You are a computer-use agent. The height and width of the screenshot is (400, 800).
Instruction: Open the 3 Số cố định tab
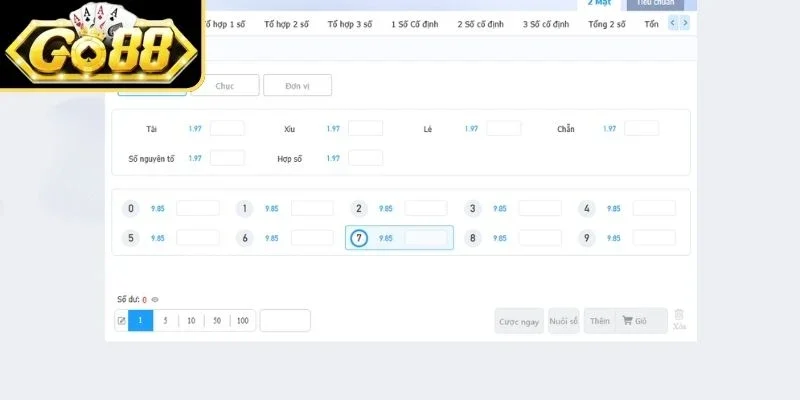pos(546,24)
